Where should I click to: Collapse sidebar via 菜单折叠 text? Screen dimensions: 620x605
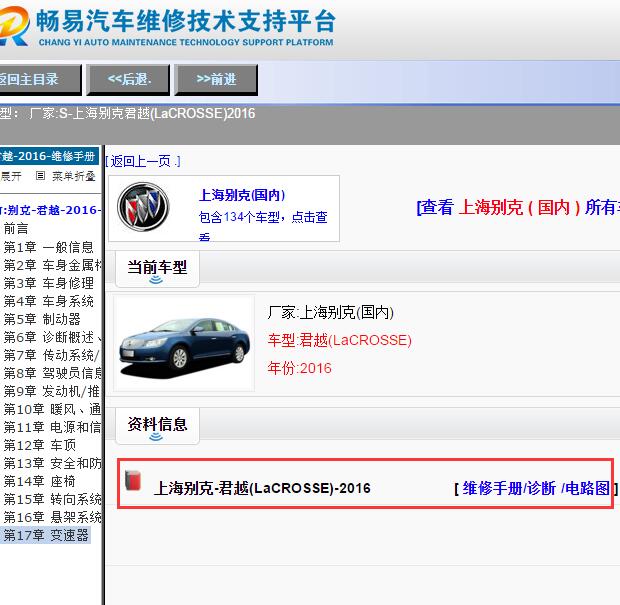tap(74, 176)
